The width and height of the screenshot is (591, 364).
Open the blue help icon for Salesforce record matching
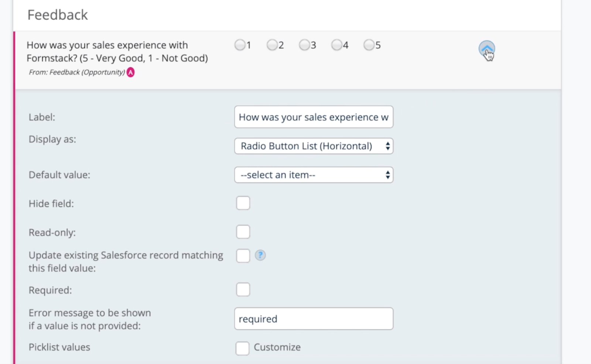(x=260, y=255)
